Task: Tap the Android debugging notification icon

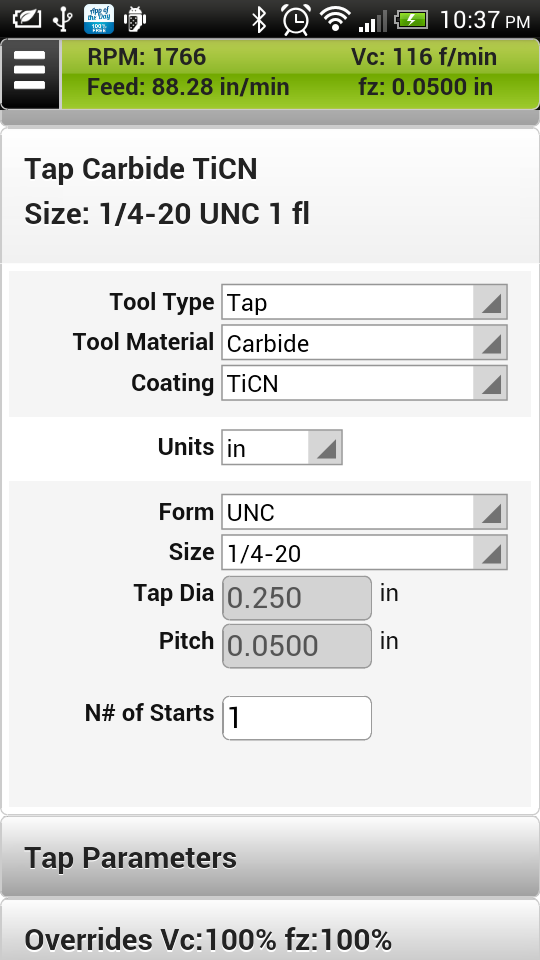Action: point(135,20)
